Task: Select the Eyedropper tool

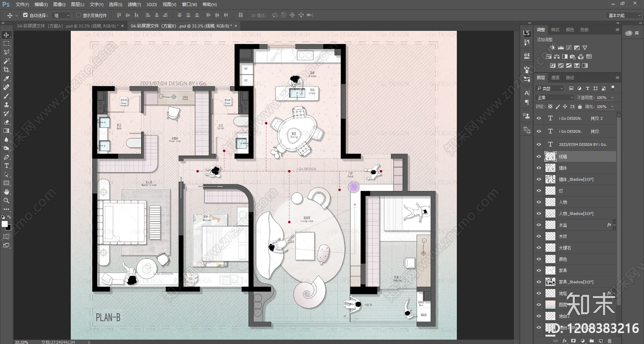Action: coord(6,78)
